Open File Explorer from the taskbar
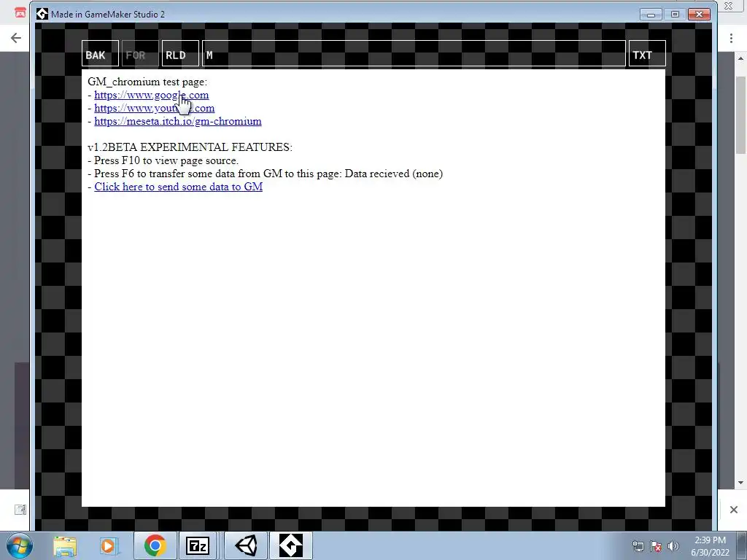The image size is (747, 560). (x=65, y=545)
